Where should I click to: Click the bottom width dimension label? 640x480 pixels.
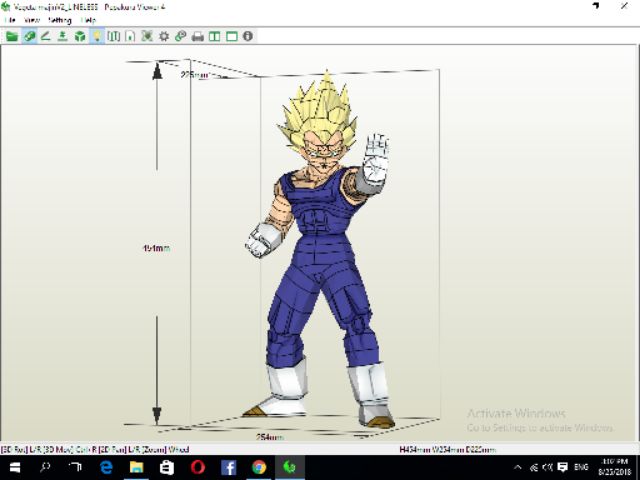click(x=269, y=437)
